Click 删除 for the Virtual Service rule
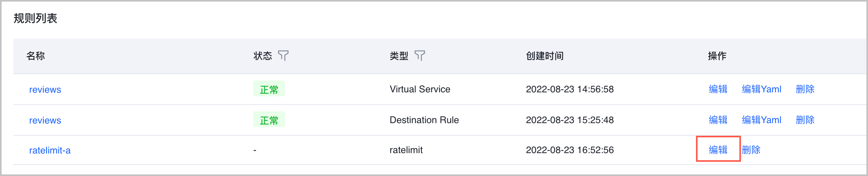 click(x=805, y=89)
